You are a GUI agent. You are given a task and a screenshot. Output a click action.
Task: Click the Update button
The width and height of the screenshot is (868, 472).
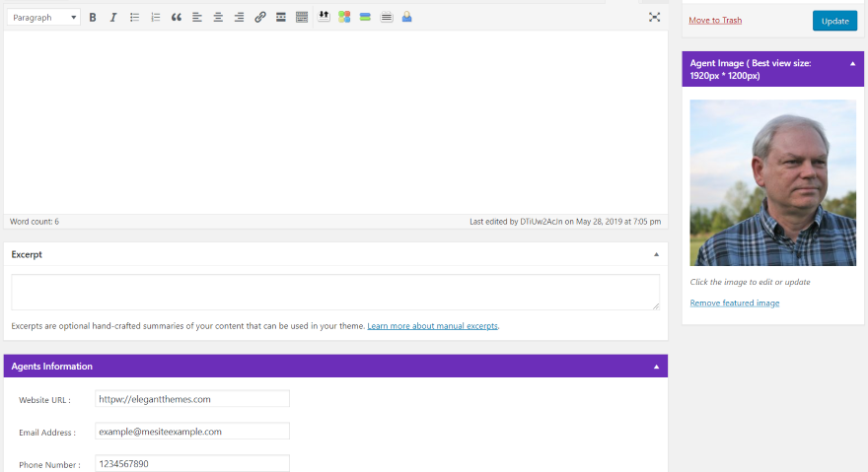tap(834, 21)
